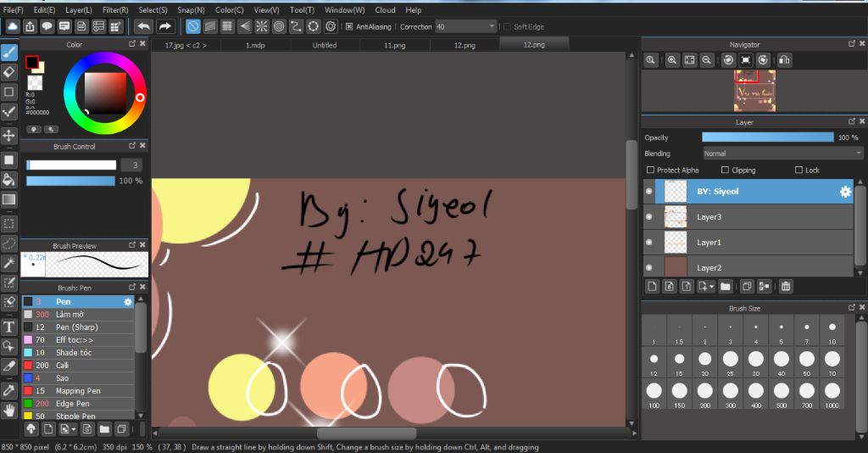Enable parallel lines snap
Image resolution: width=868 pixels, height=453 pixels.
[x=210, y=26]
